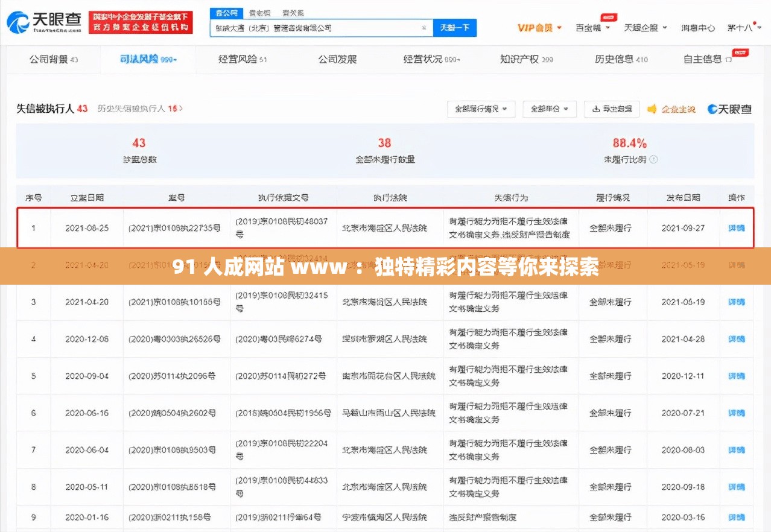Open the 全部履行情况 filter dropdown
This screenshot has height=532, width=771.
coord(481,109)
